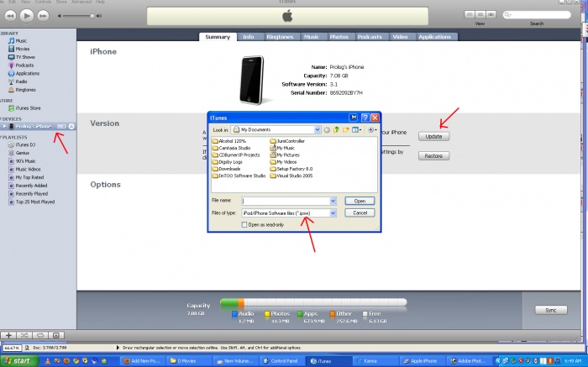Viewport: 588px width, 367px height.
Task: Open the Top 25 Most Played playlist
Action: click(x=35, y=202)
